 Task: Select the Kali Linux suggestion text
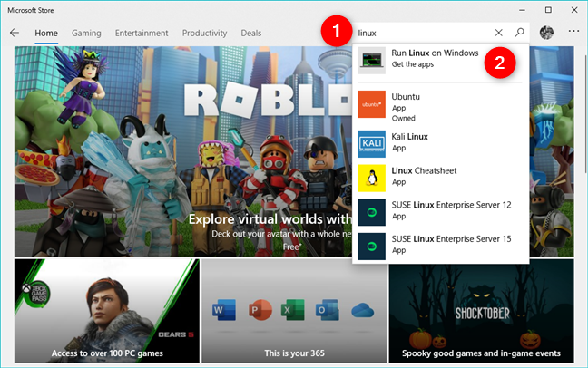click(x=409, y=137)
